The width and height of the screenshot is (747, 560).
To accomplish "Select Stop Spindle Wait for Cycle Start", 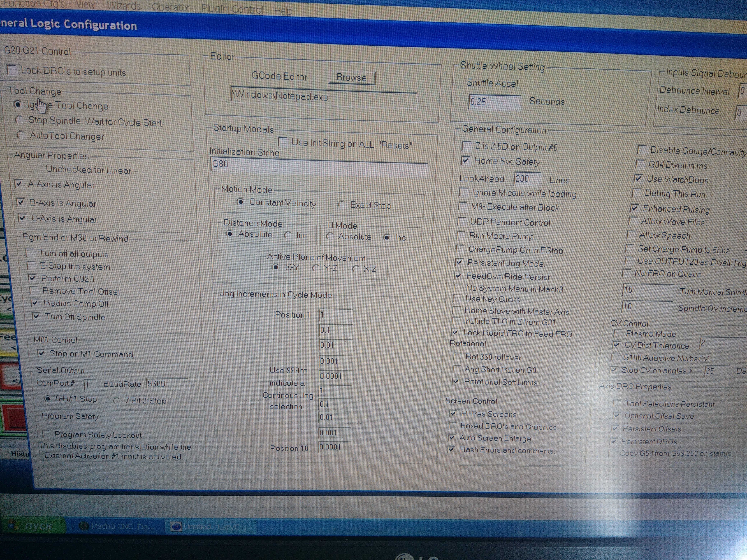I will pos(19,120).
